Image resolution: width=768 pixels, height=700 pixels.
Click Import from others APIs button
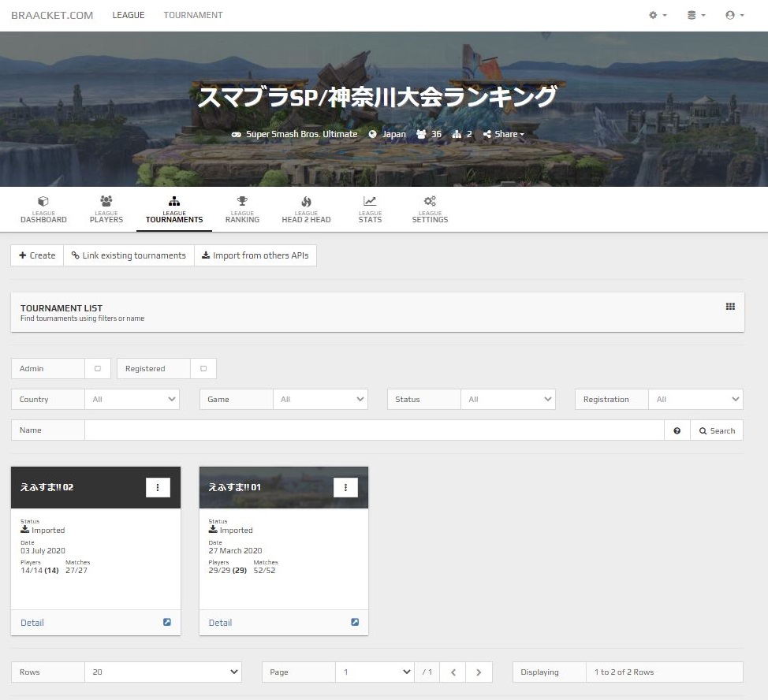[255, 255]
